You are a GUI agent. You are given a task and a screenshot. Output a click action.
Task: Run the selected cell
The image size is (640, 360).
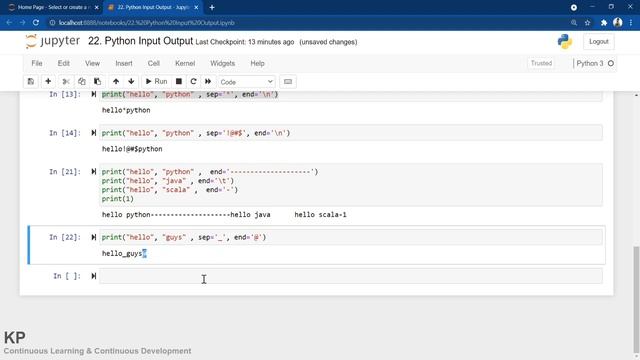(156, 82)
